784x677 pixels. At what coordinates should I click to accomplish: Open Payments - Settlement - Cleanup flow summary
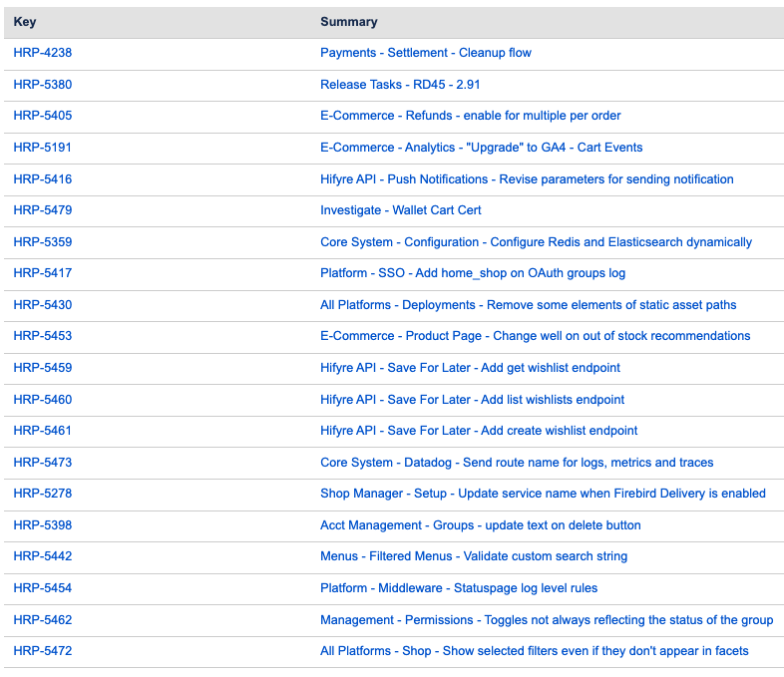(425, 53)
